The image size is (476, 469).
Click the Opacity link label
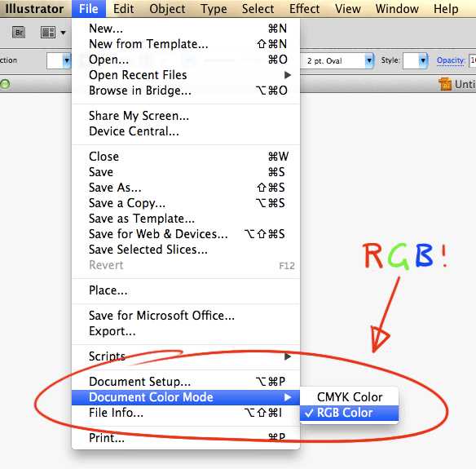point(451,60)
